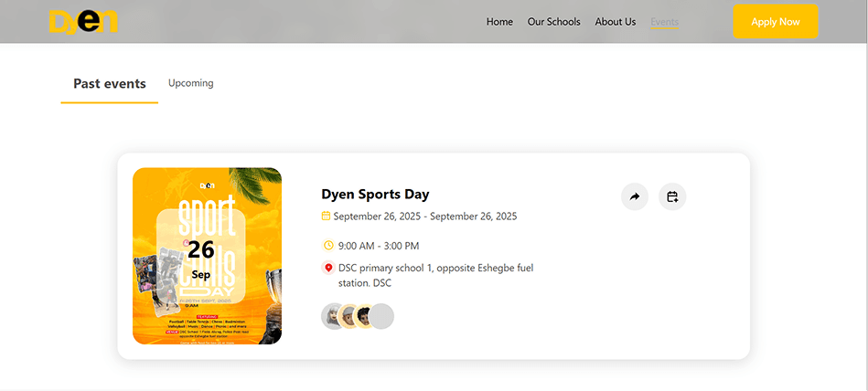
Task: Click the grey placeholder attendee avatar
Action: tap(381, 316)
